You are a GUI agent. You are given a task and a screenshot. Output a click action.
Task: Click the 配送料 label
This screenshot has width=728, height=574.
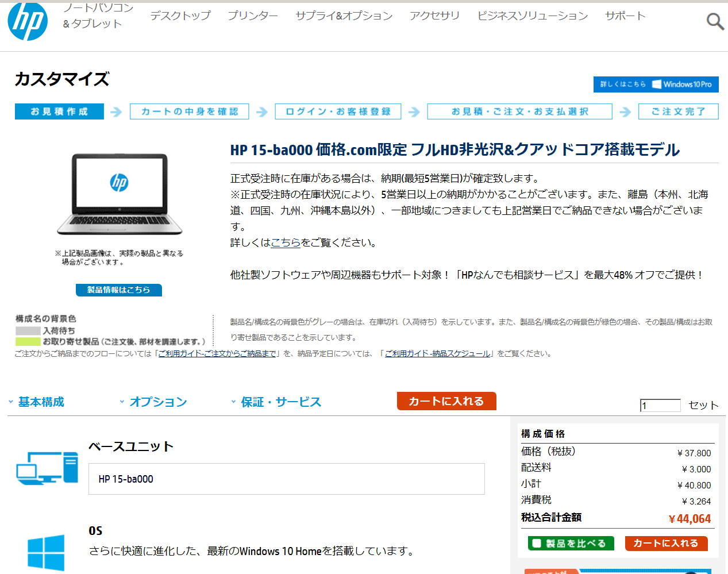(x=536, y=468)
